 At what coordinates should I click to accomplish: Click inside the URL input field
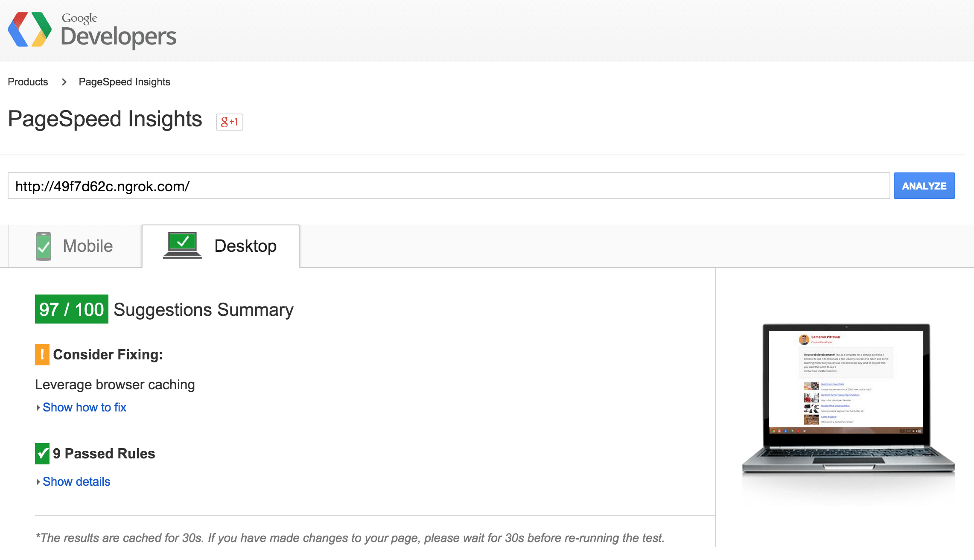click(x=448, y=186)
